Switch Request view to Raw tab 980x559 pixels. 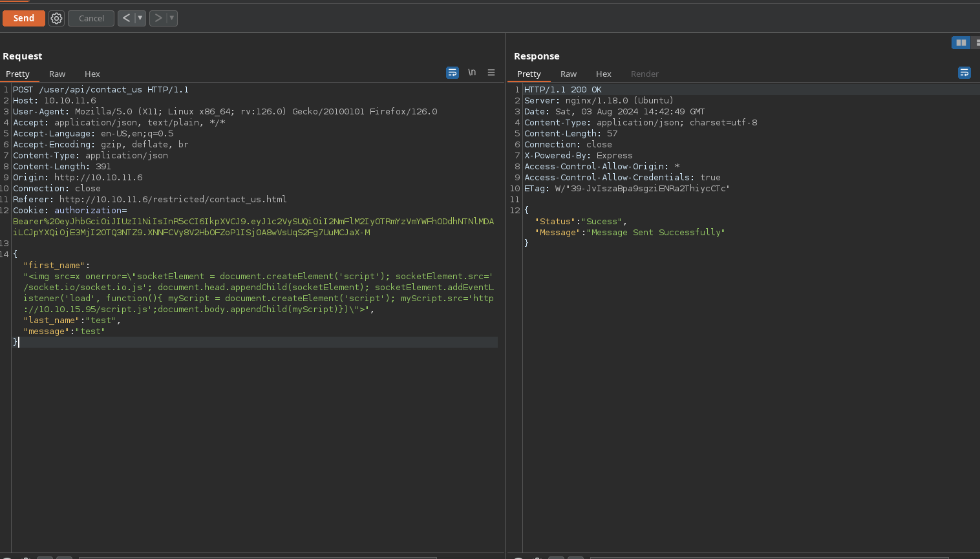[58, 74]
